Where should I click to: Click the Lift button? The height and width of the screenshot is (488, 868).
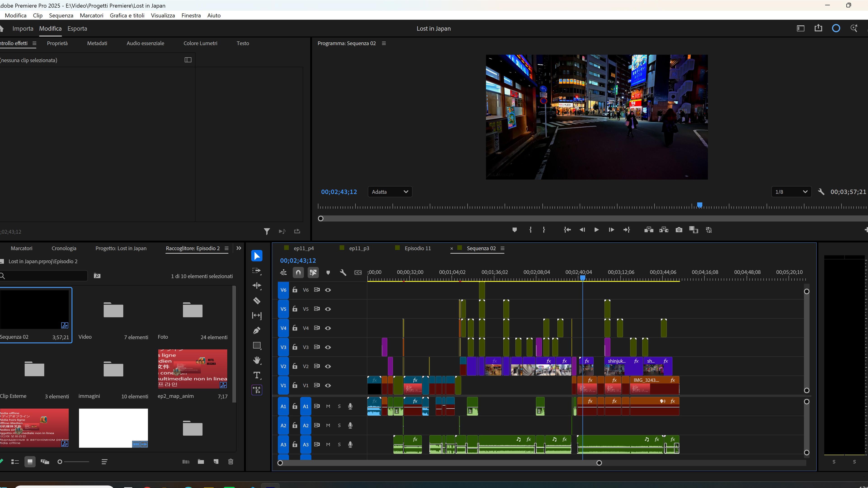[649, 230]
